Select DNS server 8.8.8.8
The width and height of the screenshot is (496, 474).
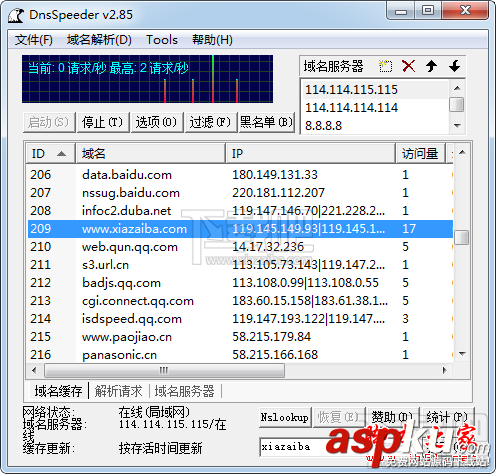(x=375, y=126)
